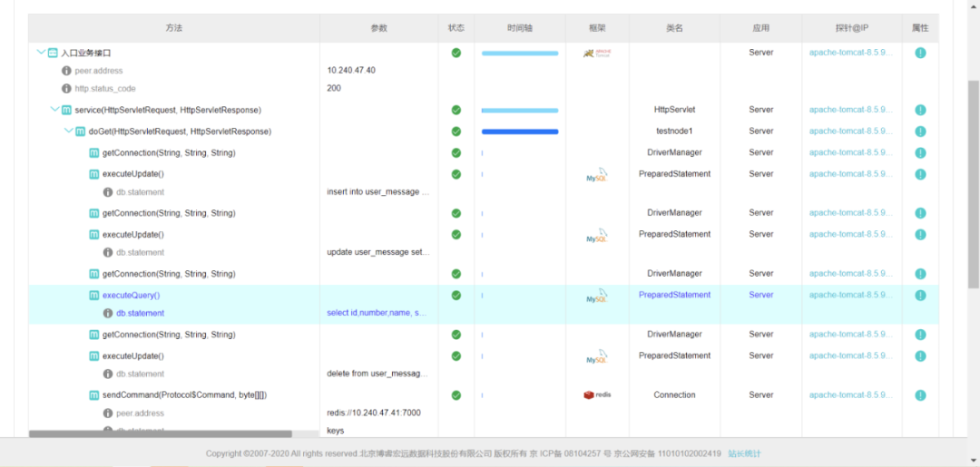Click the service row light-blue timeline bar
Screen dimensions: 980x467
point(519,111)
